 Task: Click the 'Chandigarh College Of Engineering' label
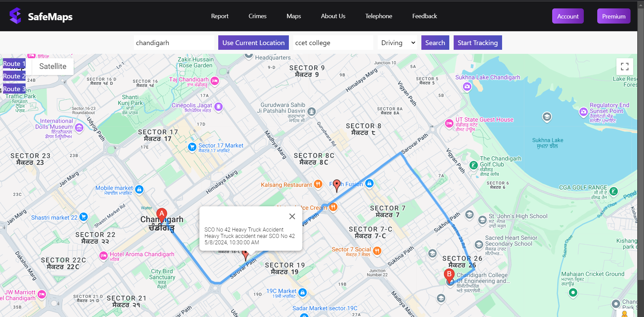coord(483,278)
